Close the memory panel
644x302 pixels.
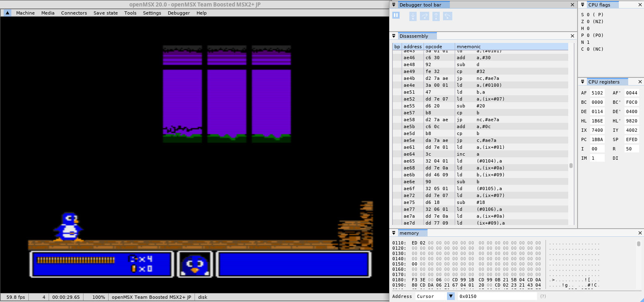640,233
